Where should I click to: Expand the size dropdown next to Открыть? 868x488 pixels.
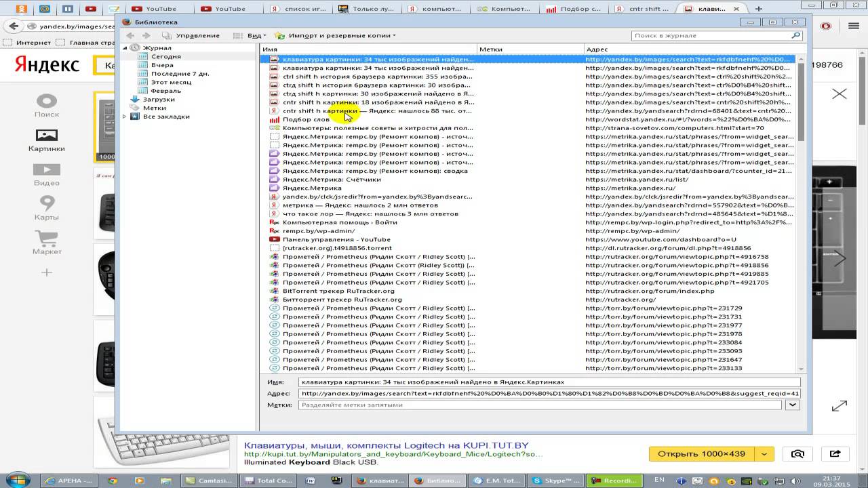click(764, 453)
